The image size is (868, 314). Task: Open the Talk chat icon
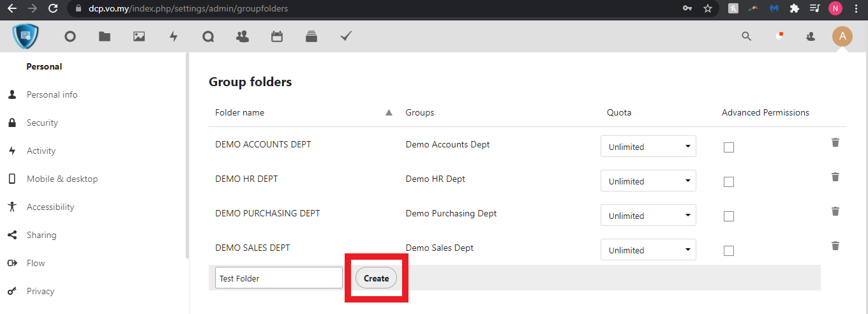(208, 36)
